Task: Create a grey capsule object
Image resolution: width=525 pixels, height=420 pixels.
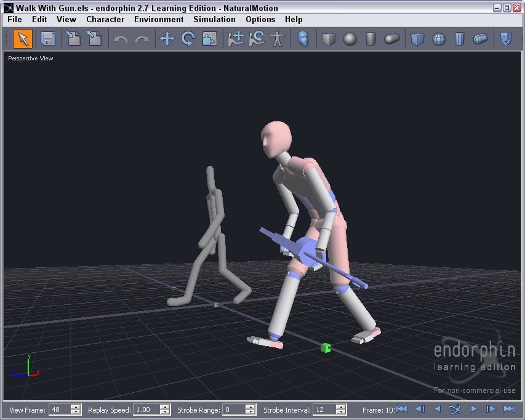Action: pyautogui.click(x=391, y=39)
